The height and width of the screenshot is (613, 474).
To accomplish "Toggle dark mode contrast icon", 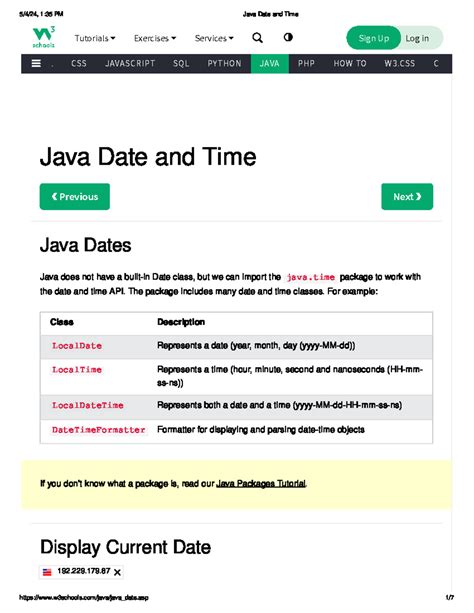I will 288,37.
